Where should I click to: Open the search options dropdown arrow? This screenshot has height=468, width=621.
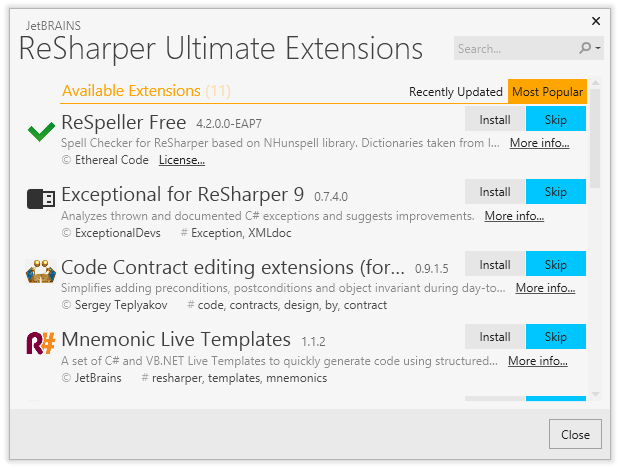coord(598,48)
